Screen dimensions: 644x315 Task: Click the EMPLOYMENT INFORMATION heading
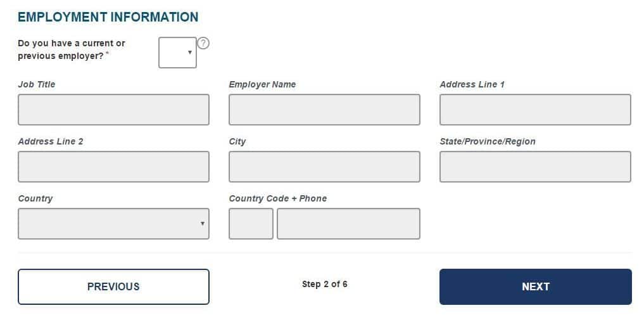tap(108, 17)
